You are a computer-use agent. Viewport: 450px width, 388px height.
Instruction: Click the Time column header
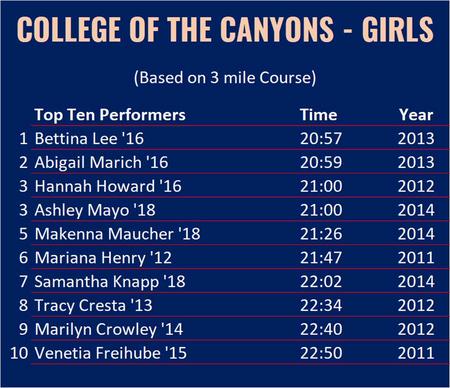[x=318, y=115]
